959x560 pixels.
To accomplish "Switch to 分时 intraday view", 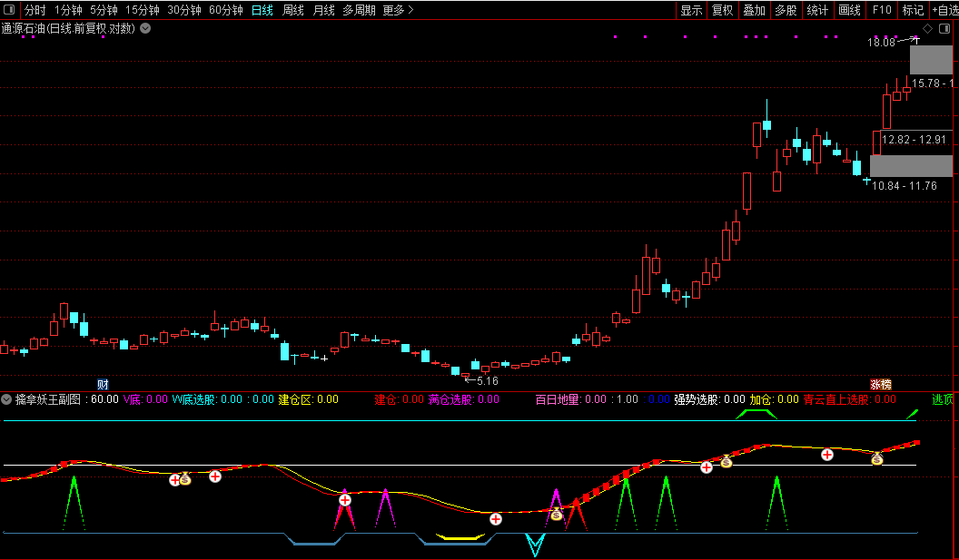I will pos(35,10).
